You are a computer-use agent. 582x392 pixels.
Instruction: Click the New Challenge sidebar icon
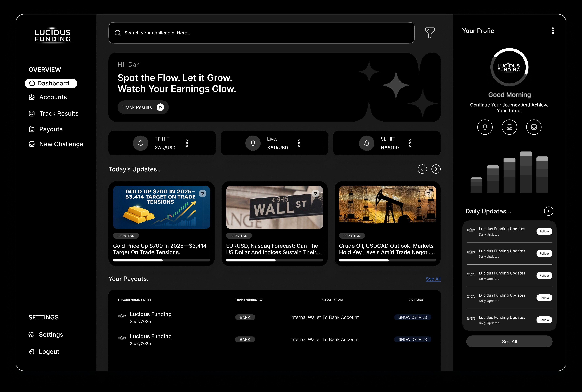32,144
